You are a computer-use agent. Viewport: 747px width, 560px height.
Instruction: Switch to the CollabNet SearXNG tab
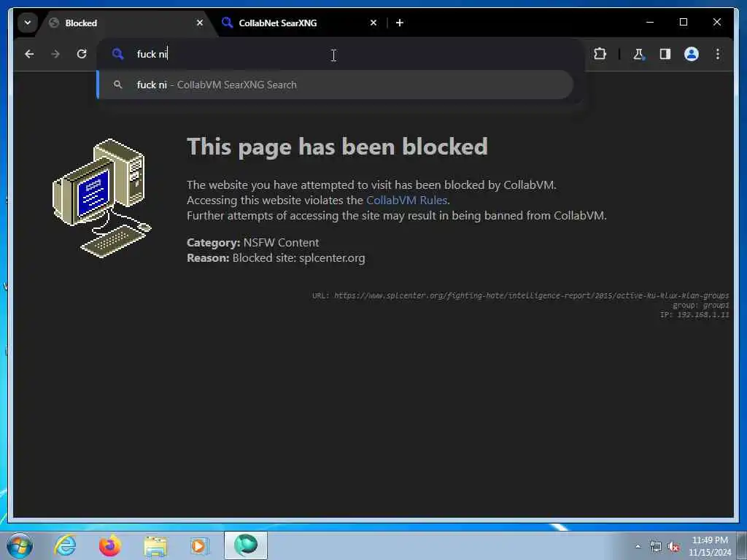pyautogui.click(x=298, y=23)
